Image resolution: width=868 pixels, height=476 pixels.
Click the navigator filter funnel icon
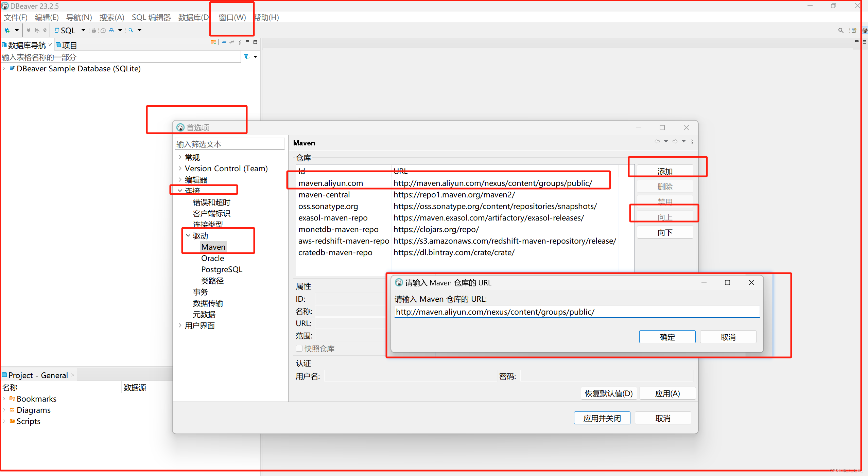point(247,57)
